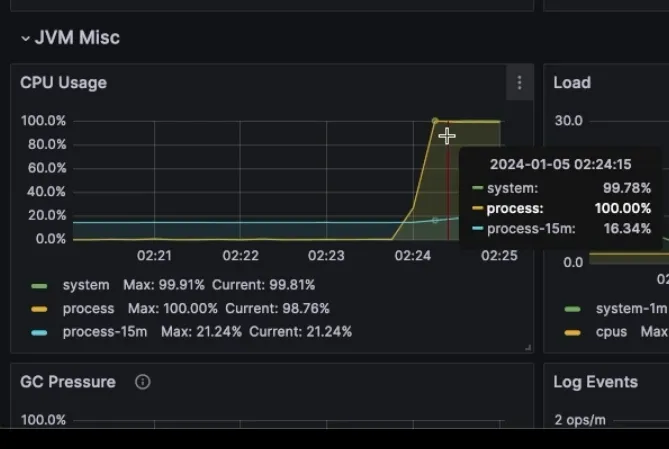Screen dimensions: 669x449
Task: Click 02:22 label on CPU Usage time axis
Action: pyautogui.click(x=240, y=256)
